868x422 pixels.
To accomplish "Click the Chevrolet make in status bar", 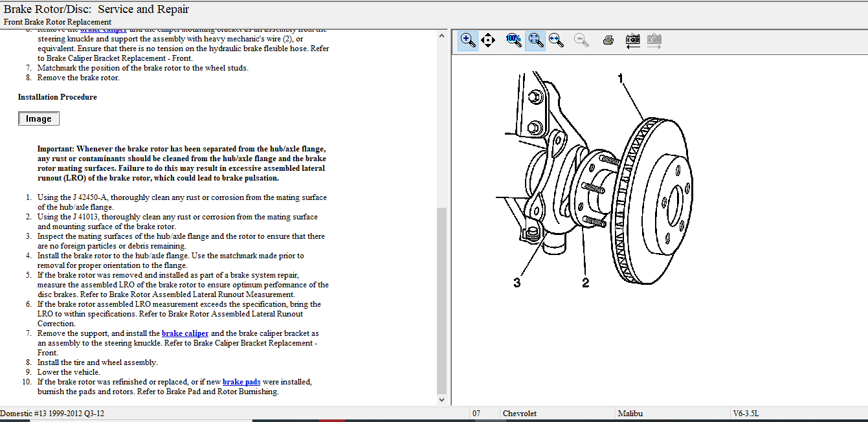I will point(519,414).
